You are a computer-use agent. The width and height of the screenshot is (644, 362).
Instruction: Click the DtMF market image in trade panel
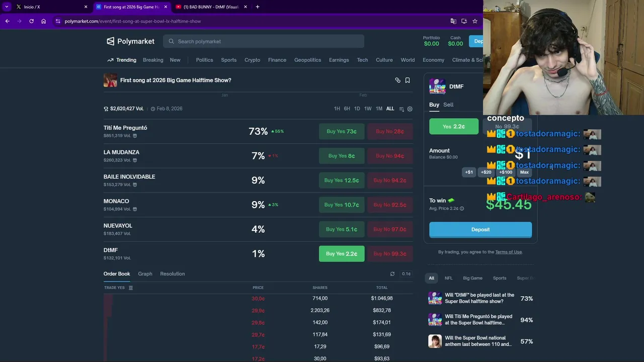tap(437, 86)
